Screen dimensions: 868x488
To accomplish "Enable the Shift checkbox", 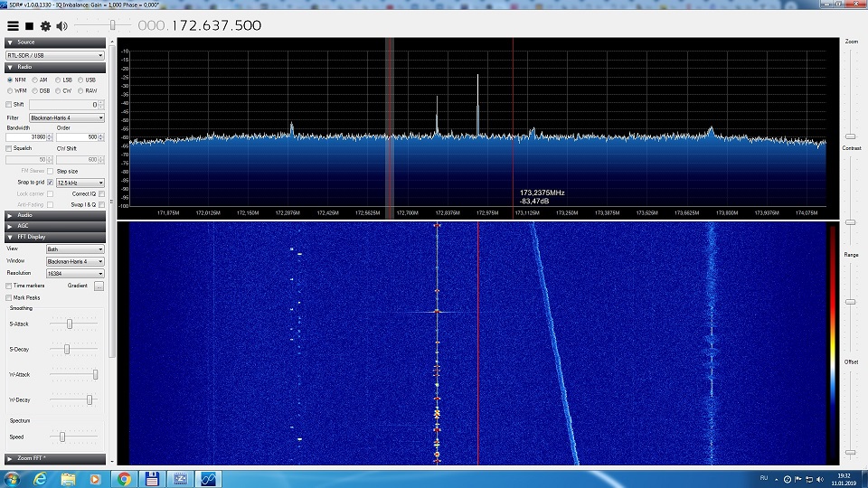I will click(9, 105).
